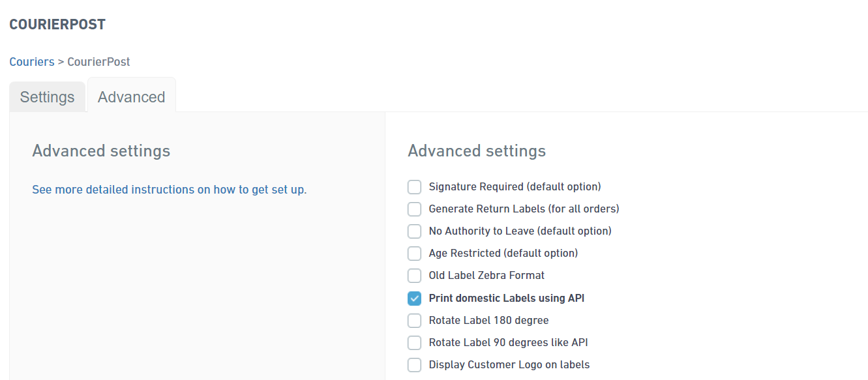Tick the Generate Return Labels checkbox
The height and width of the screenshot is (380, 868).
(x=415, y=209)
